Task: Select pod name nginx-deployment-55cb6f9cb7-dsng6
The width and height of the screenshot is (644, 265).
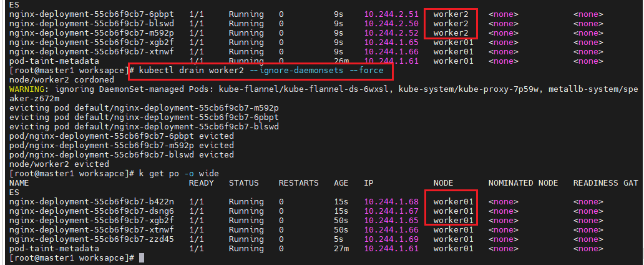Action: pyautogui.click(x=92, y=211)
